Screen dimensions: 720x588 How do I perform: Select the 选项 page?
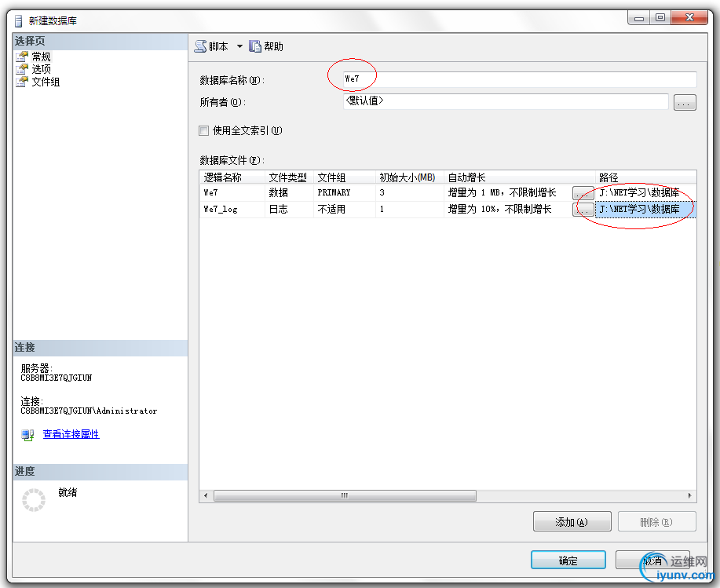pyautogui.click(x=41, y=69)
